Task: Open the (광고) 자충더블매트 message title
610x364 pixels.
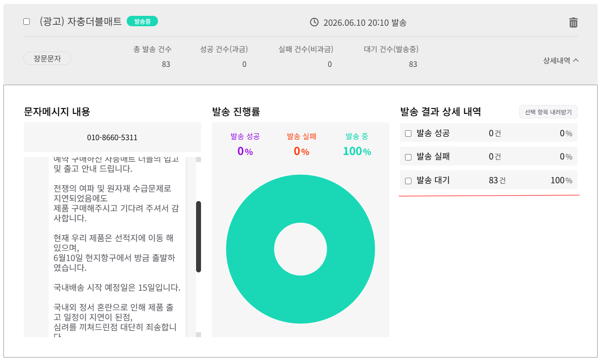Action: [x=81, y=22]
